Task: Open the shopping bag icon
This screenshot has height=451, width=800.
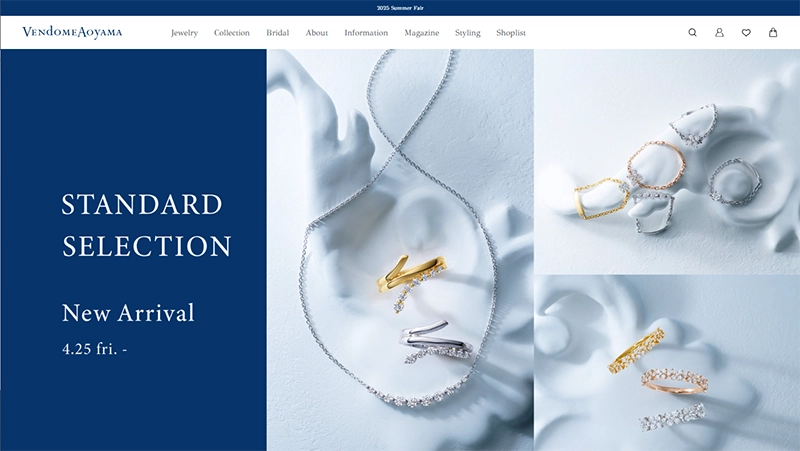Action: [773, 32]
